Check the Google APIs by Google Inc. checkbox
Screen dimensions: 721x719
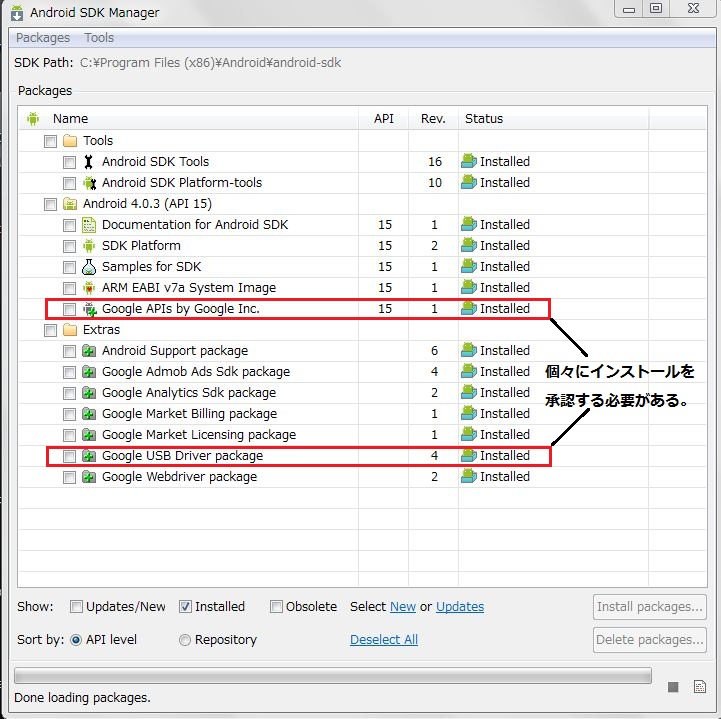pos(69,309)
